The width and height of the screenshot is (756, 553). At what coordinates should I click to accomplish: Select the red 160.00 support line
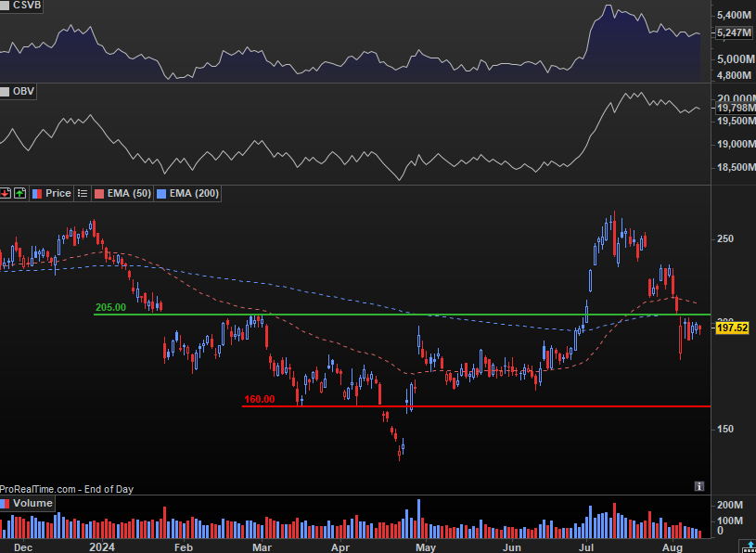tap(476, 406)
